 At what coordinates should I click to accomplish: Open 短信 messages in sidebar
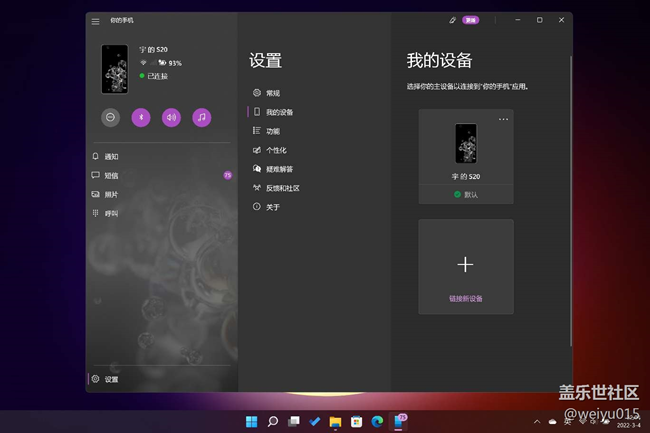click(111, 175)
